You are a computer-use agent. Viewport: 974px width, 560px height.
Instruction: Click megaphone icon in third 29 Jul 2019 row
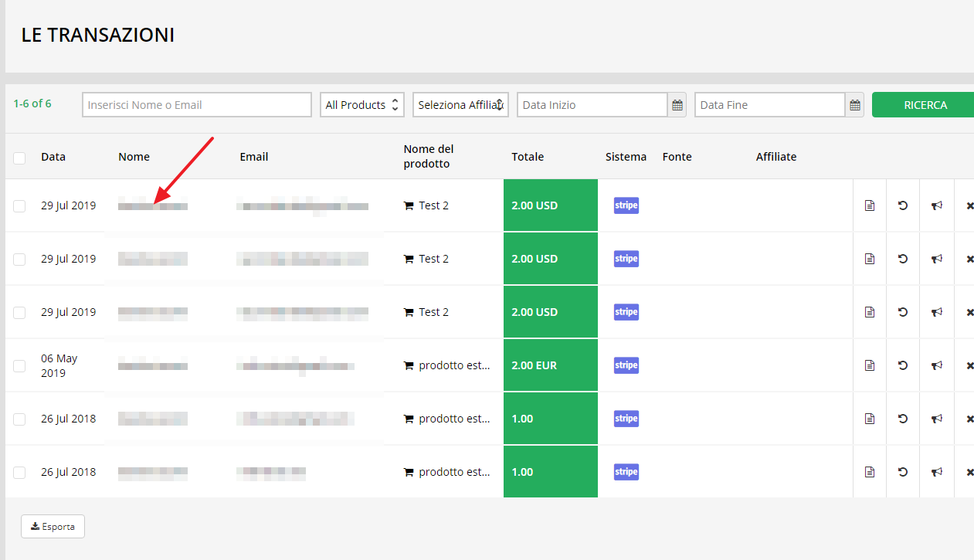point(937,312)
